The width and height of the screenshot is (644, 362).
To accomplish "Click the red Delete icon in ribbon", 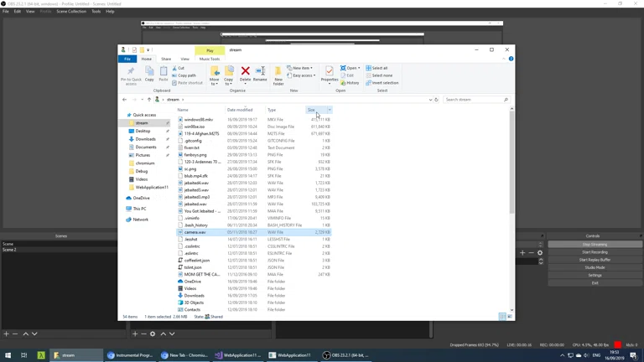I will click(245, 74).
